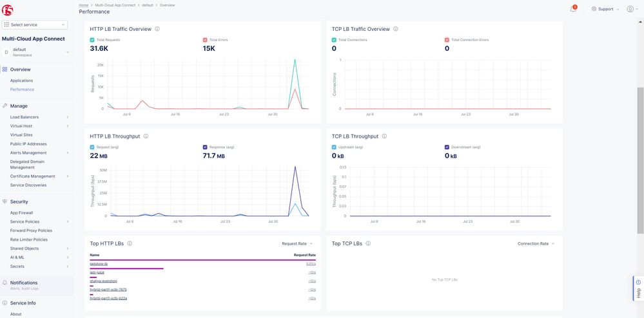Click info icon beside TCP LB Throughput
The height and width of the screenshot is (318, 644).
pos(384,136)
